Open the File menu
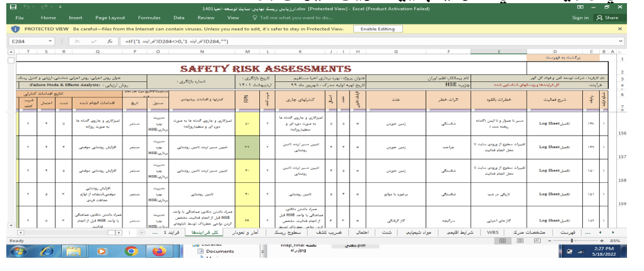 (20, 18)
